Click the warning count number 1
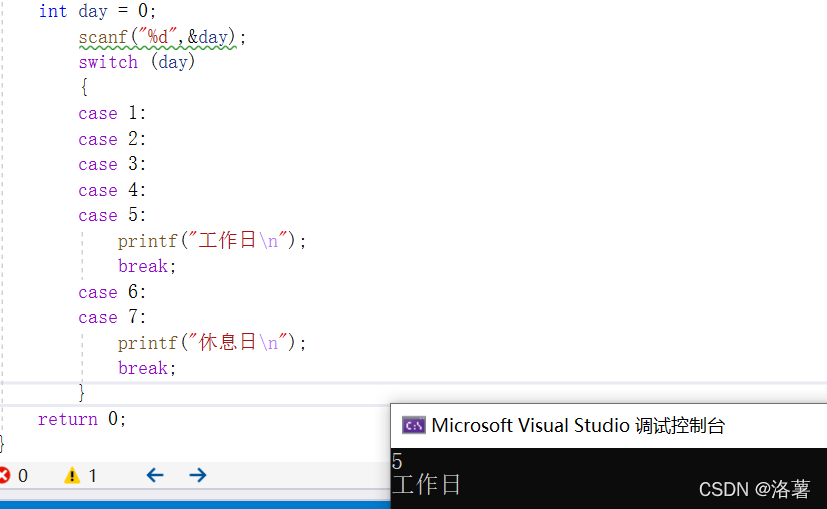The height and width of the screenshot is (509, 827). [92, 476]
